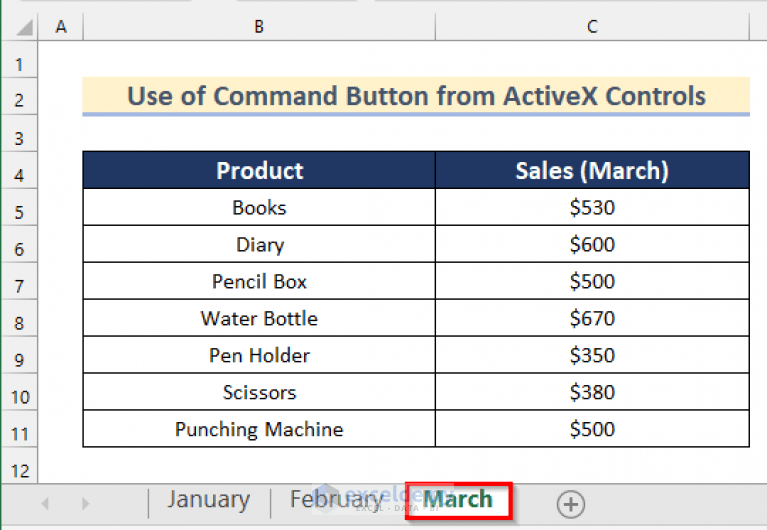Select the 'Diary' cell
Image resolution: width=767 pixels, height=530 pixels.
[x=259, y=244]
